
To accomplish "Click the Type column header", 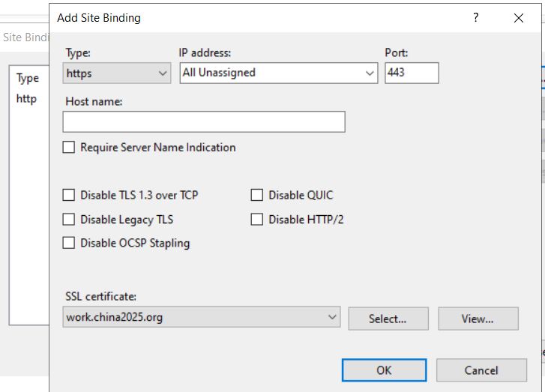I will click(28, 78).
